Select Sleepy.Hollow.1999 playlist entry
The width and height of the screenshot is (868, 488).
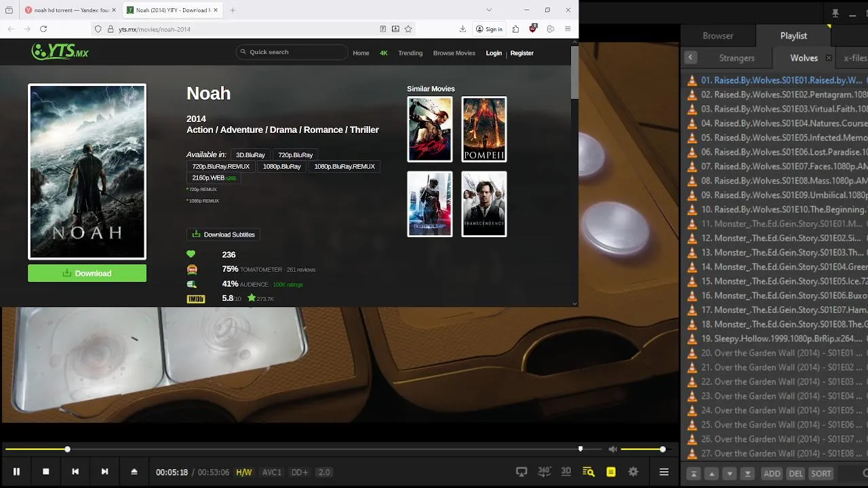tap(777, 338)
